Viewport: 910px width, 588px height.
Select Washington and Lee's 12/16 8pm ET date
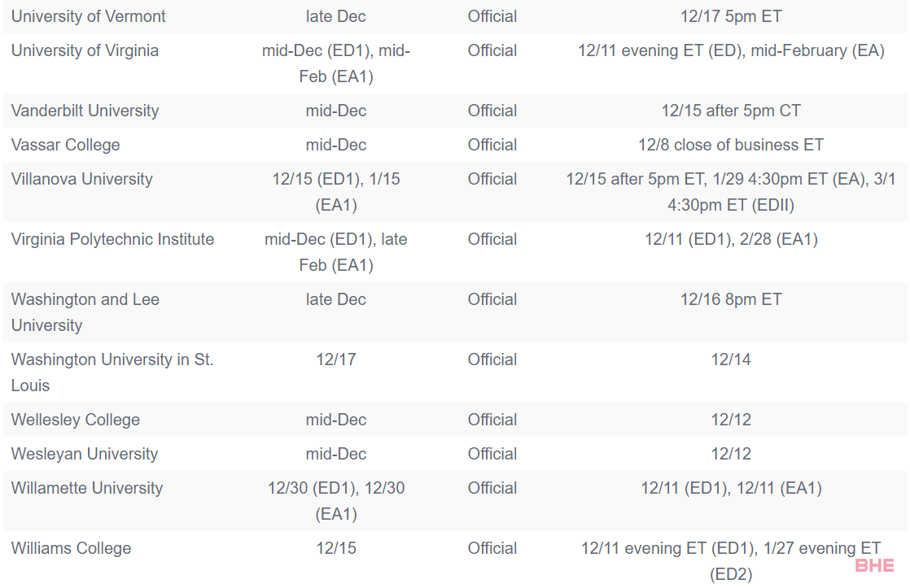731,300
